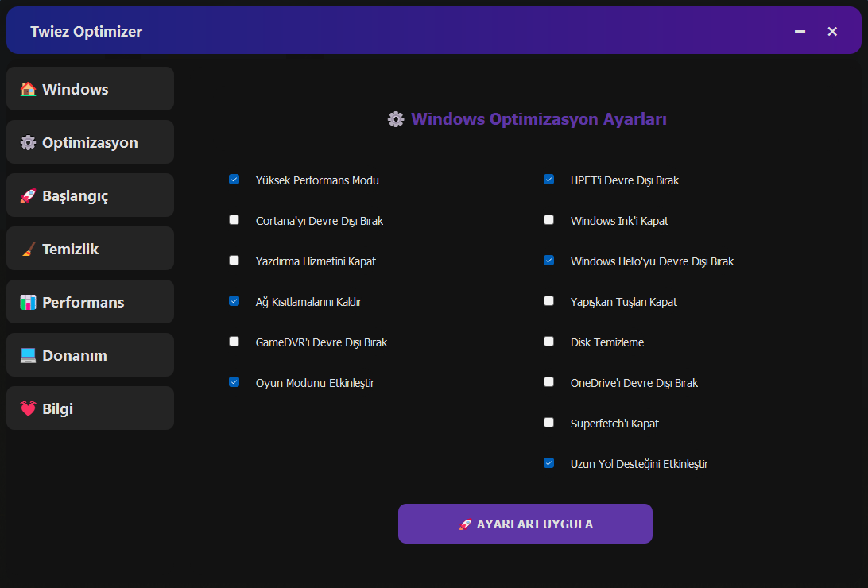Minimize the Twiez Optimizer window

pyautogui.click(x=800, y=32)
